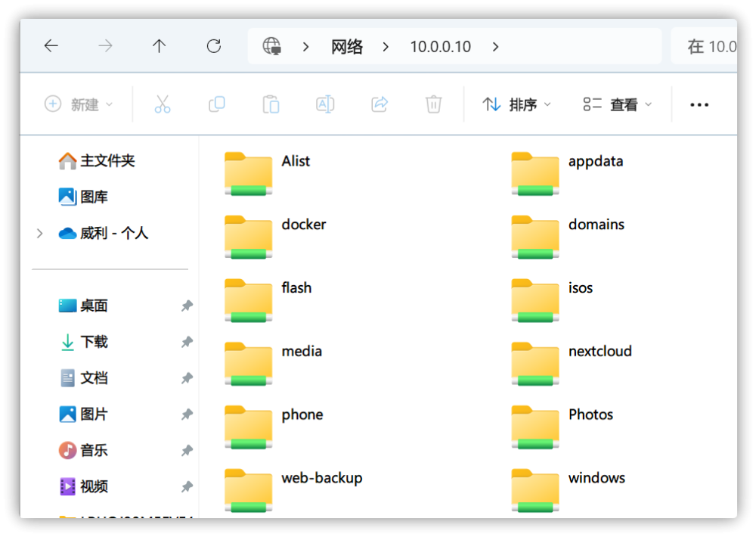This screenshot has height=537, width=756.
Task: Select 网络 in the address breadcrumb
Action: [x=347, y=47]
